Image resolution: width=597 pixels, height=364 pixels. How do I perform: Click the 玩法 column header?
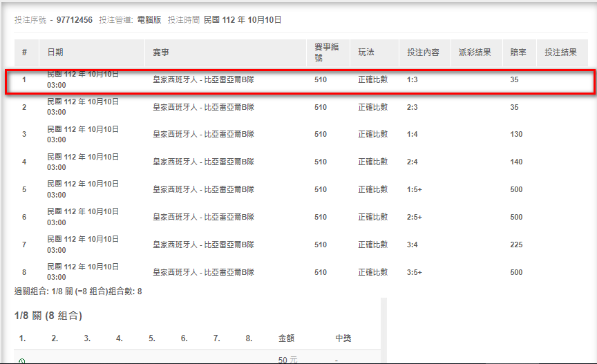pyautogui.click(x=366, y=52)
